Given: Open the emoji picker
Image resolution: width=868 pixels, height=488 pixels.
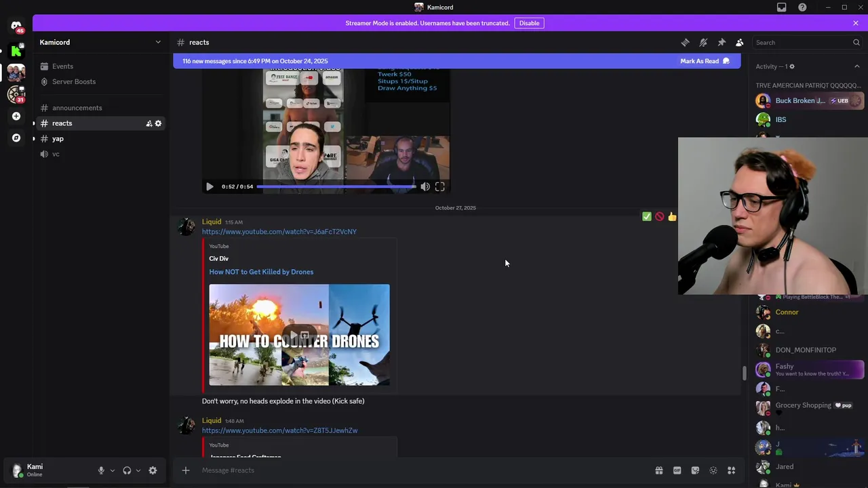Looking at the screenshot, I should (713, 470).
